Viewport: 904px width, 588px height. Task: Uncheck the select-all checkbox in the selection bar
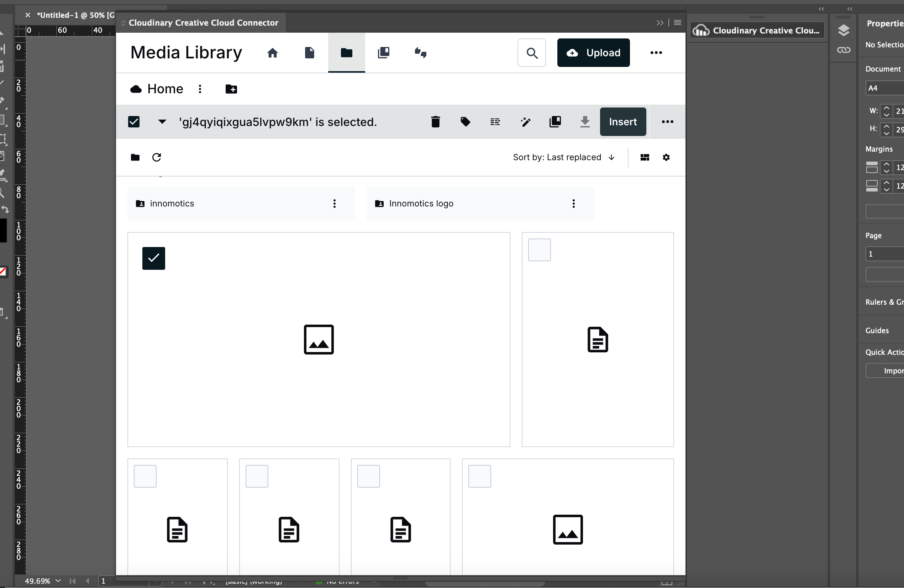tap(134, 122)
